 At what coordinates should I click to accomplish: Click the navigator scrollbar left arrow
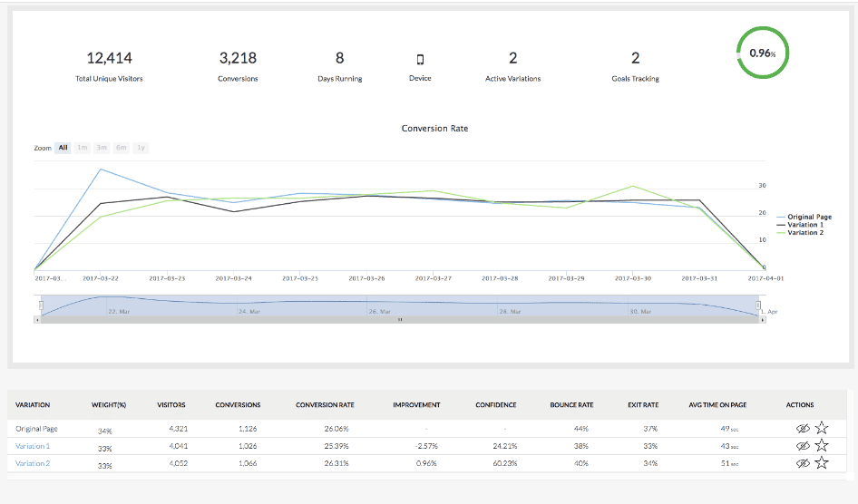point(38,320)
